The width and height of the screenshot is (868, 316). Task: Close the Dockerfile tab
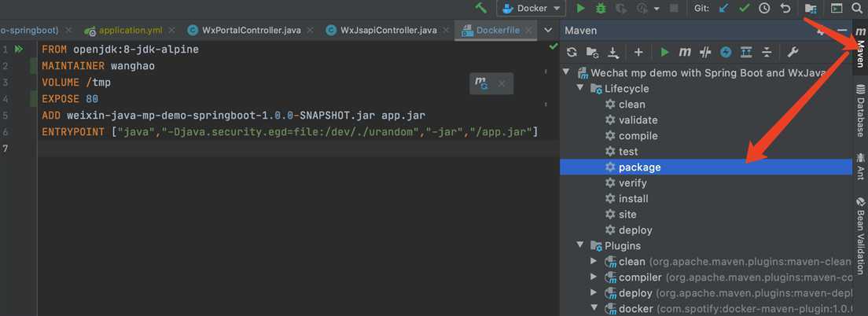click(528, 31)
